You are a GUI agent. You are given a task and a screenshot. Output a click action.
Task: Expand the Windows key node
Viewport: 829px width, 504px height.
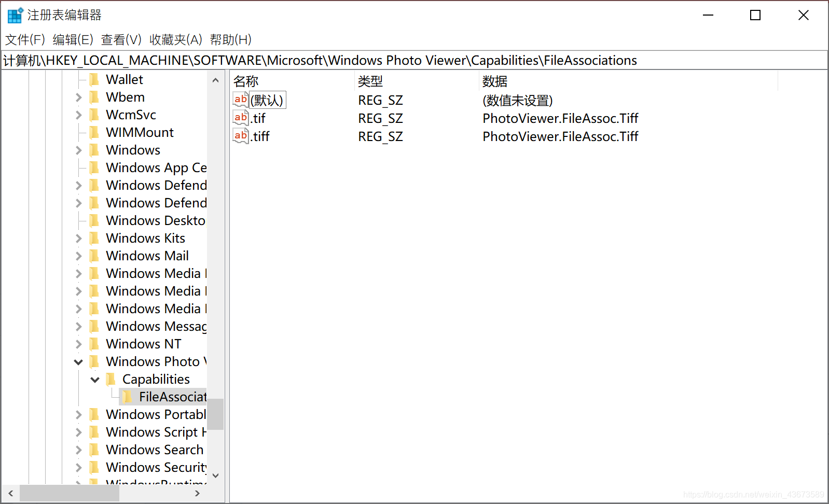coord(78,150)
